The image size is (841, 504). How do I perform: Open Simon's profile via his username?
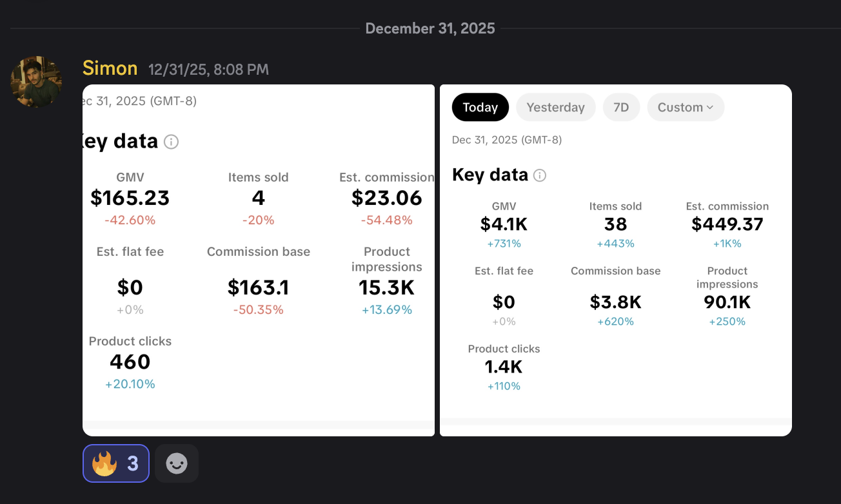tap(110, 68)
